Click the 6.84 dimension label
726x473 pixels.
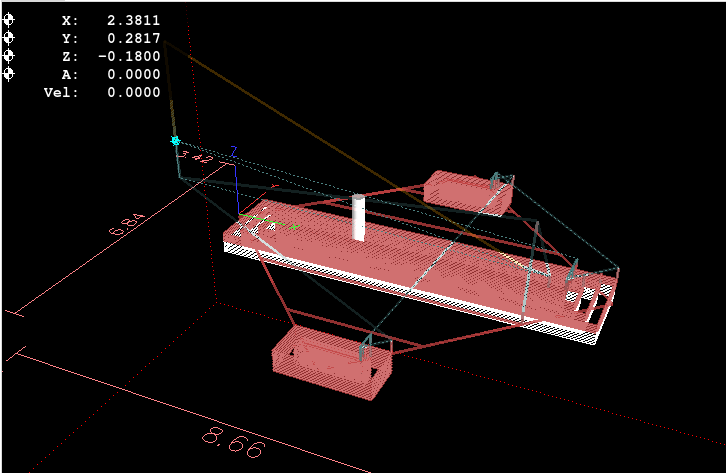[127, 221]
